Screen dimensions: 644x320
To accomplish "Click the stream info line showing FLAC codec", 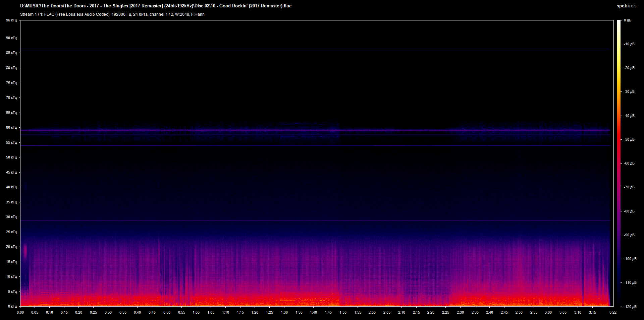I will (112, 14).
